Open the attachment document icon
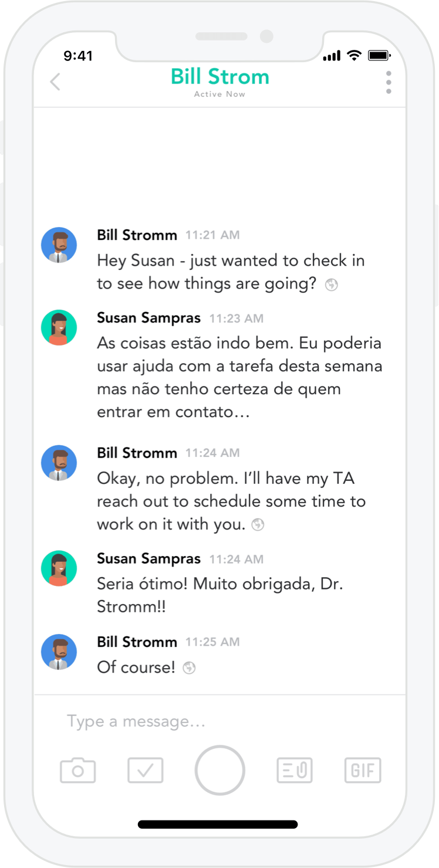 [295, 770]
